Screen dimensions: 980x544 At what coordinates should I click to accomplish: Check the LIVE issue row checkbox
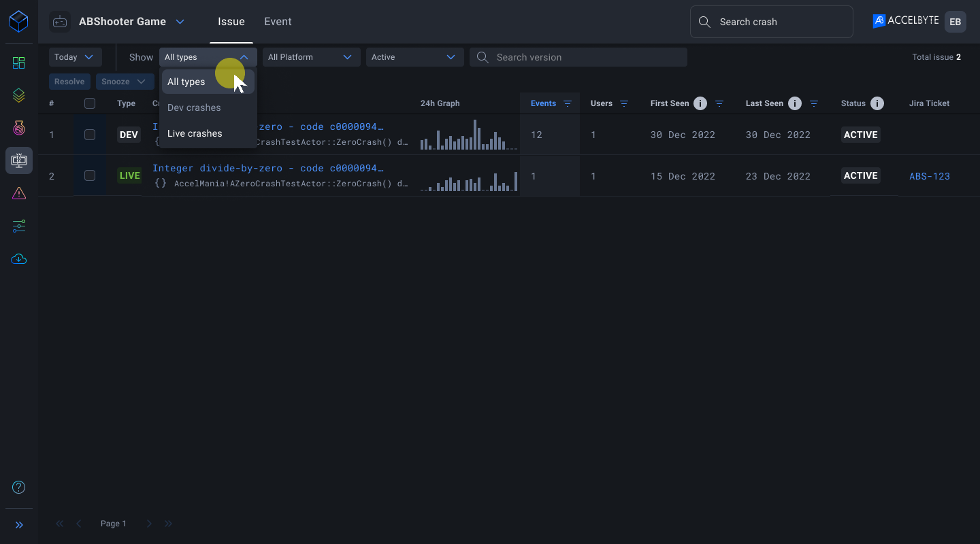click(90, 175)
